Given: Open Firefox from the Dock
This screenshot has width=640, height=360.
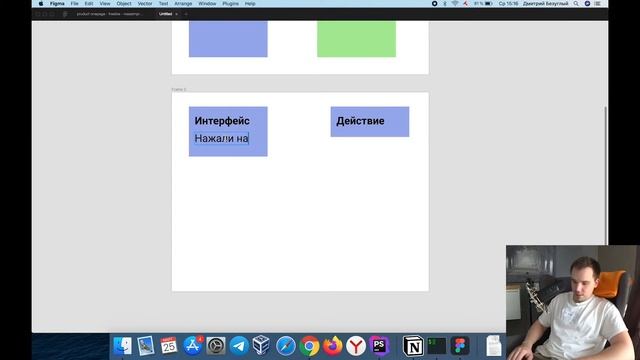Looking at the screenshot, I should click(333, 346).
